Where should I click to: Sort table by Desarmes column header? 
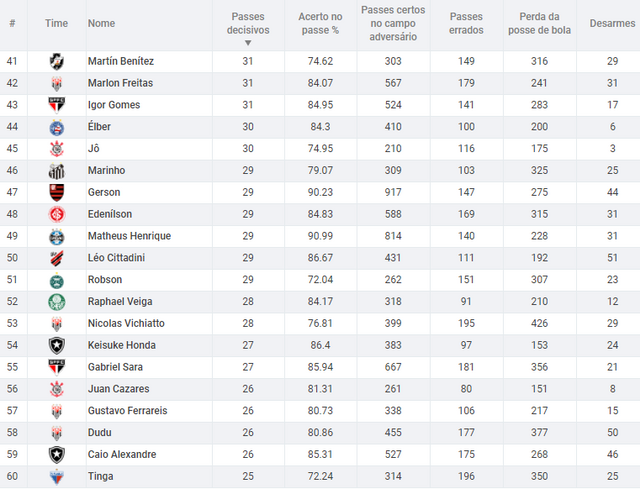click(x=612, y=23)
